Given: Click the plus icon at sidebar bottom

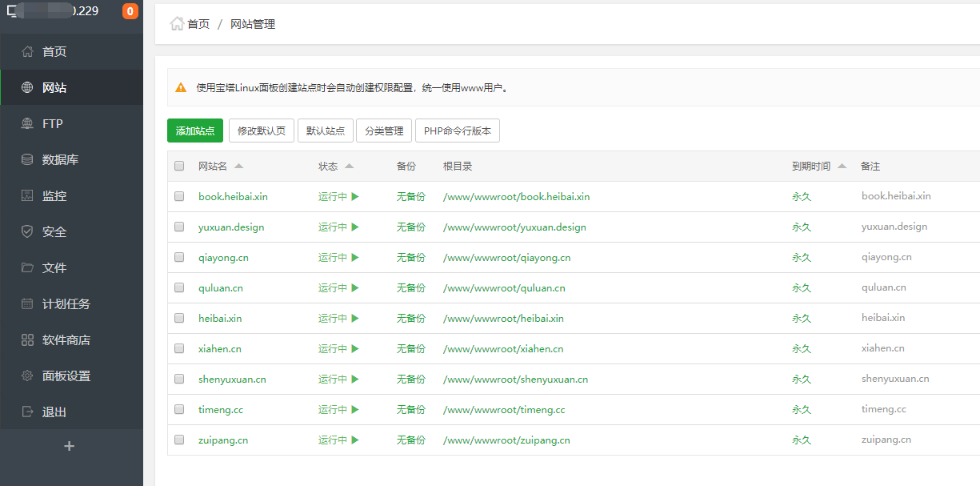Looking at the screenshot, I should pyautogui.click(x=70, y=446).
